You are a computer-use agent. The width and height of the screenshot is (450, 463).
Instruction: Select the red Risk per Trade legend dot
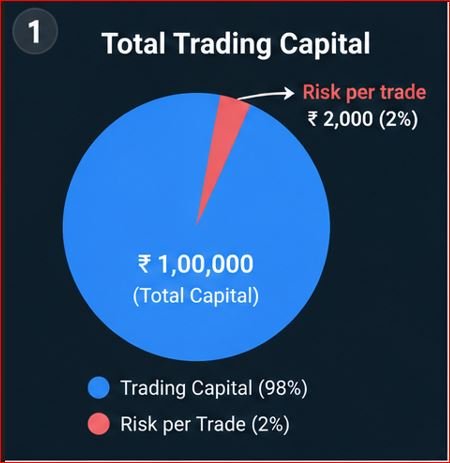pyautogui.click(x=99, y=424)
